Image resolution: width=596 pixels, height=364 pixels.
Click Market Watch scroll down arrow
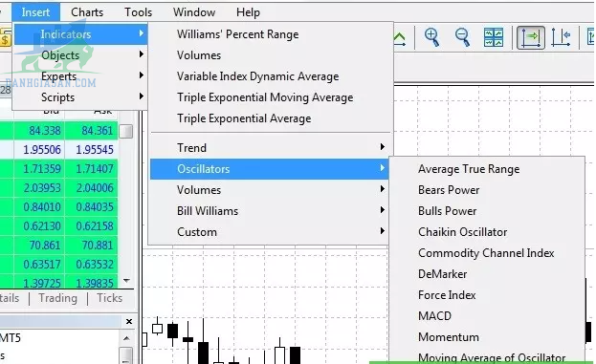click(x=126, y=281)
